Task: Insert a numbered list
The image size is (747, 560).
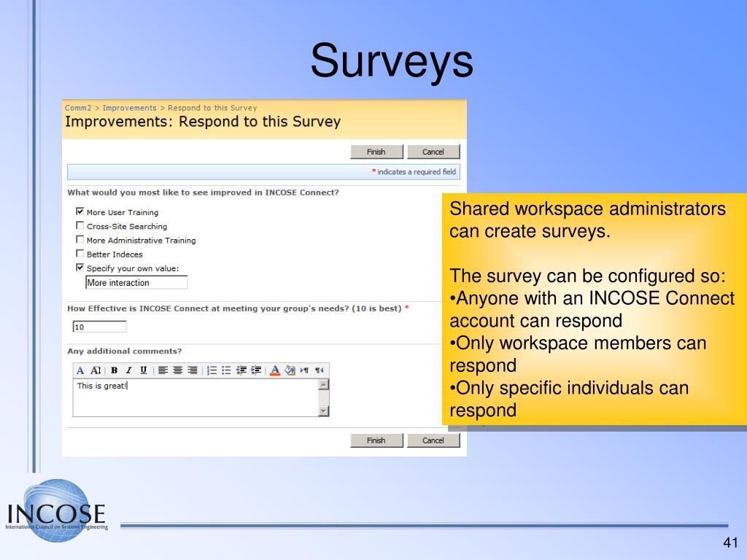Action: [x=212, y=370]
